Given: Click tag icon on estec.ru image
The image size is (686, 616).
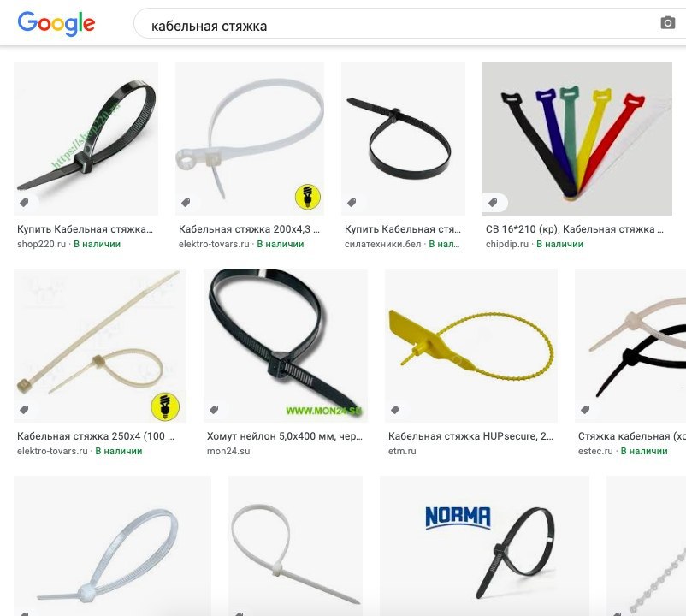Looking at the screenshot, I should (585, 410).
